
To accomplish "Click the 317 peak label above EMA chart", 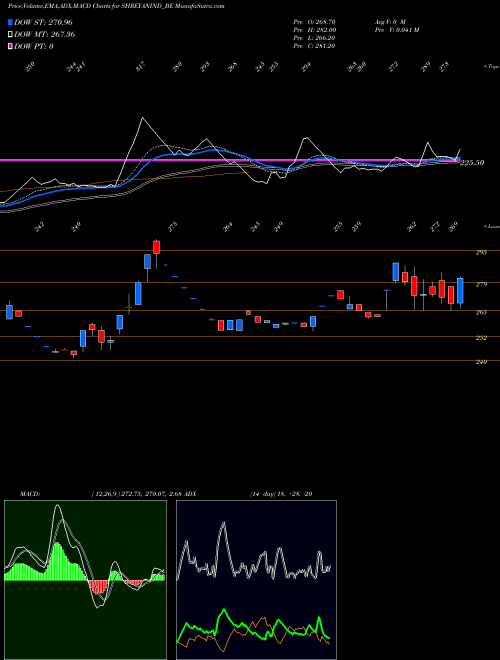I will 141,66.
